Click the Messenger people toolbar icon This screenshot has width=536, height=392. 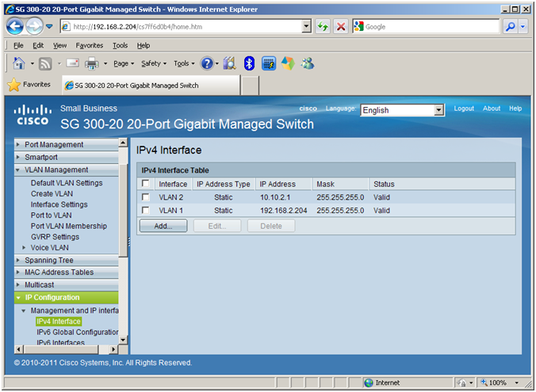308,63
